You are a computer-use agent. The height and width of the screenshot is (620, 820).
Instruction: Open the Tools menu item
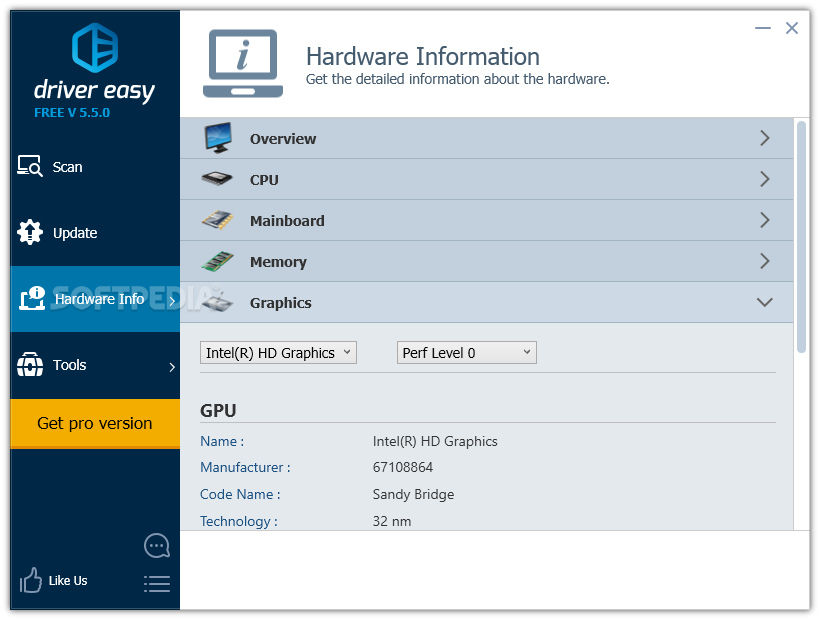click(95, 365)
